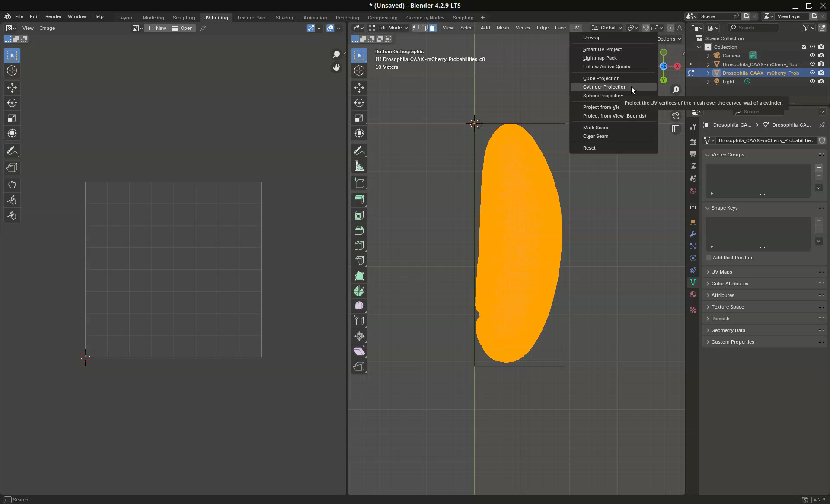Click the camera view icon in viewport
This screenshot has height=504, width=830.
click(x=676, y=116)
